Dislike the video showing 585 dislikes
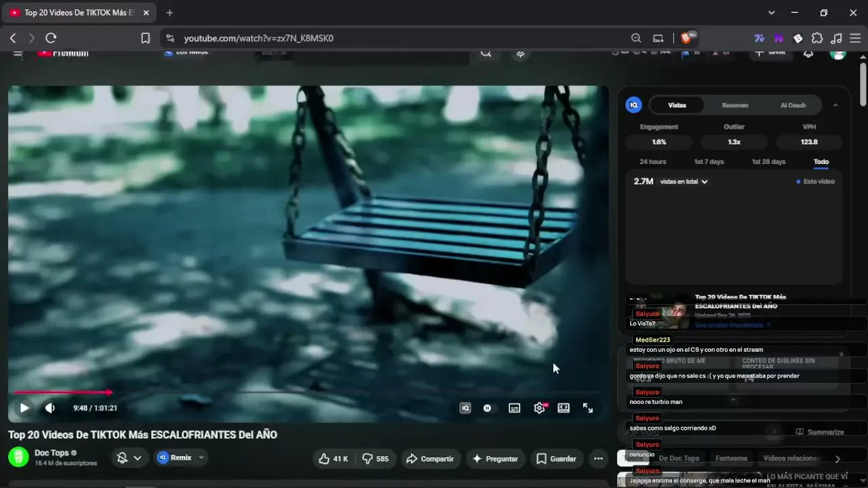 click(375, 459)
